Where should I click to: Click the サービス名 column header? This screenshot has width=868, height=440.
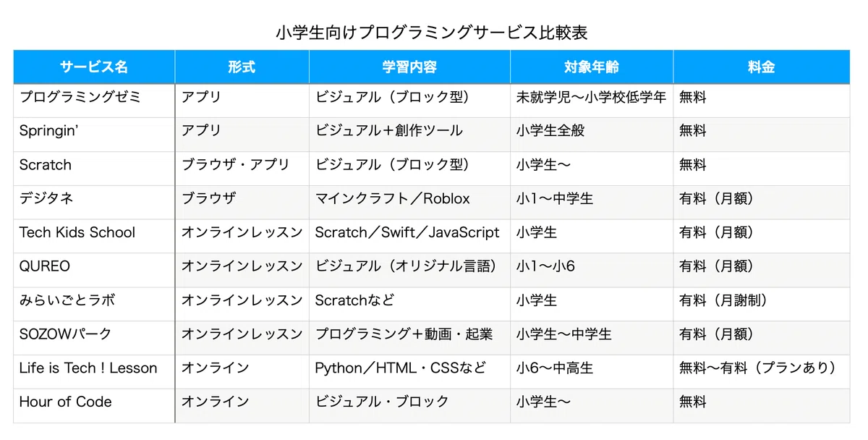(x=94, y=67)
